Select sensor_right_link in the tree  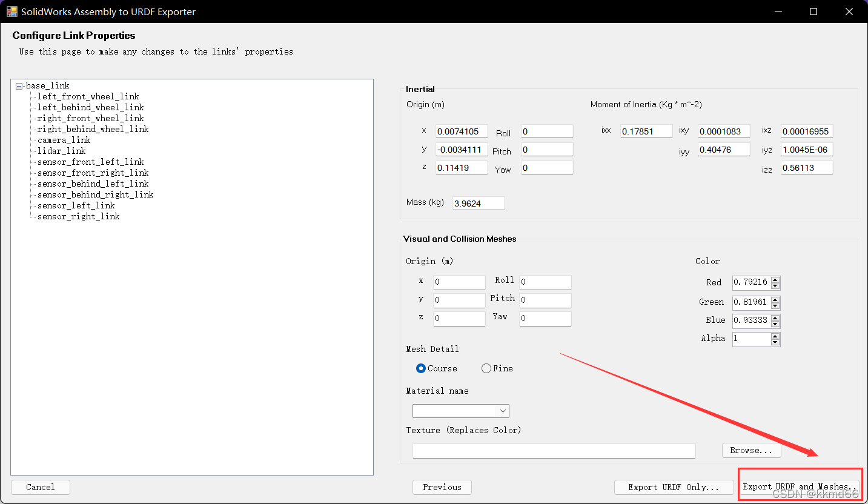pos(79,216)
